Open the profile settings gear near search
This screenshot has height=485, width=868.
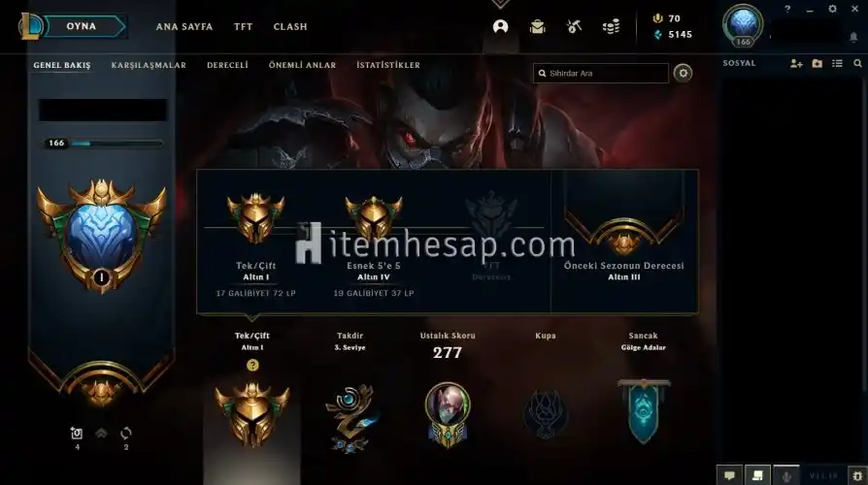[684, 73]
